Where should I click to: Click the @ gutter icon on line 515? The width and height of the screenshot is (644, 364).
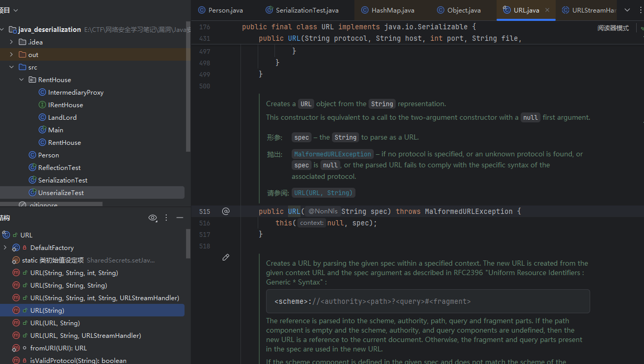(x=226, y=211)
